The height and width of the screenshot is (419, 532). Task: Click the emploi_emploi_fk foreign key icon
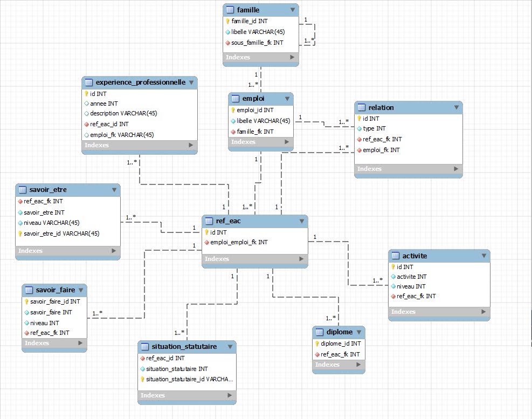coord(206,243)
